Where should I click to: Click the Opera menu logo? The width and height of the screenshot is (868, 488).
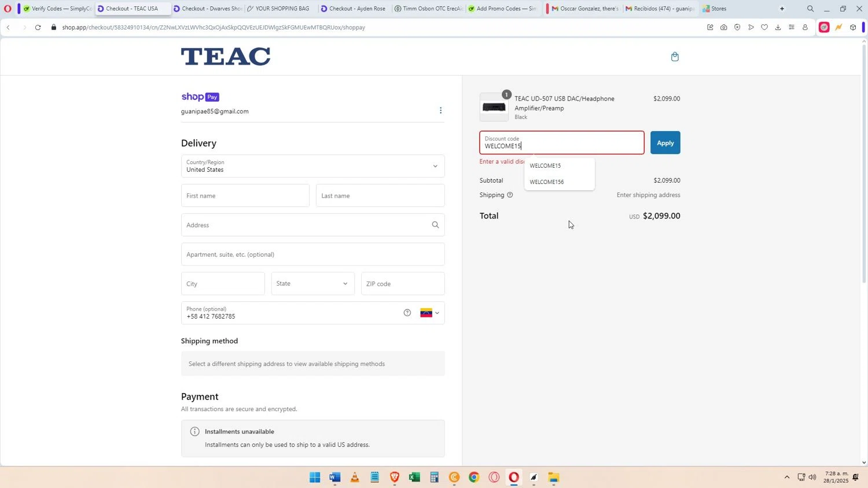coord(8,9)
